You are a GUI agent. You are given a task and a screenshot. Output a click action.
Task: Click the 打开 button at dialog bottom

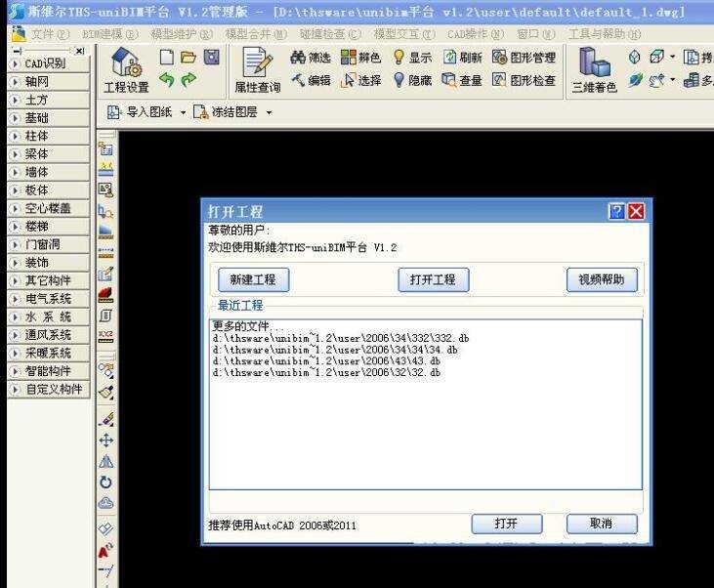507,524
